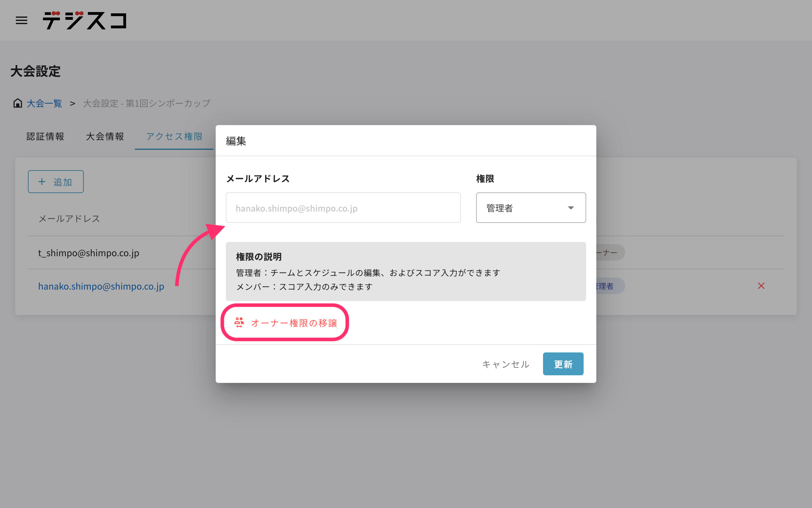Click the people transfer icon
Image resolution: width=812 pixels, height=508 pixels.
tap(239, 323)
